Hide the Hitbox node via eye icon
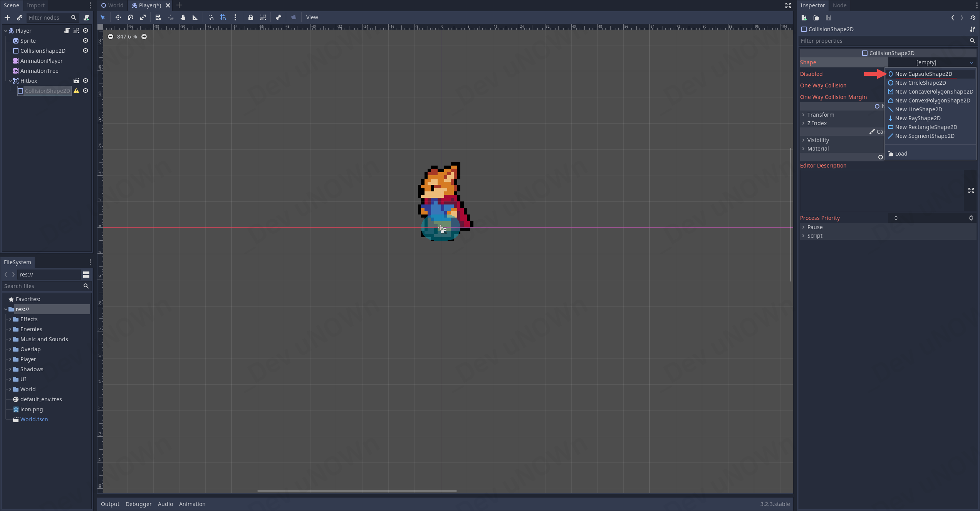Viewport: 980px width, 511px height. (x=86, y=81)
